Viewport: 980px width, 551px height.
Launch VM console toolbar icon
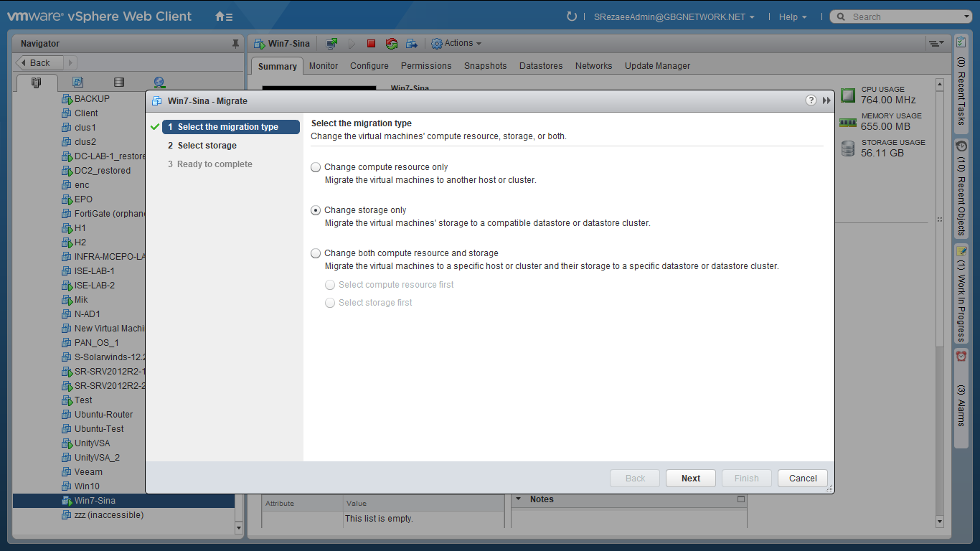[x=331, y=44]
